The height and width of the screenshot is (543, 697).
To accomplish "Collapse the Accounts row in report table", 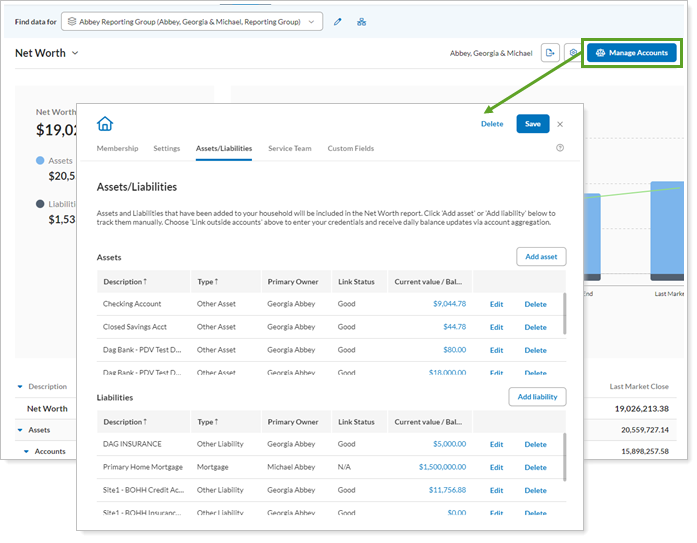I will point(27,451).
